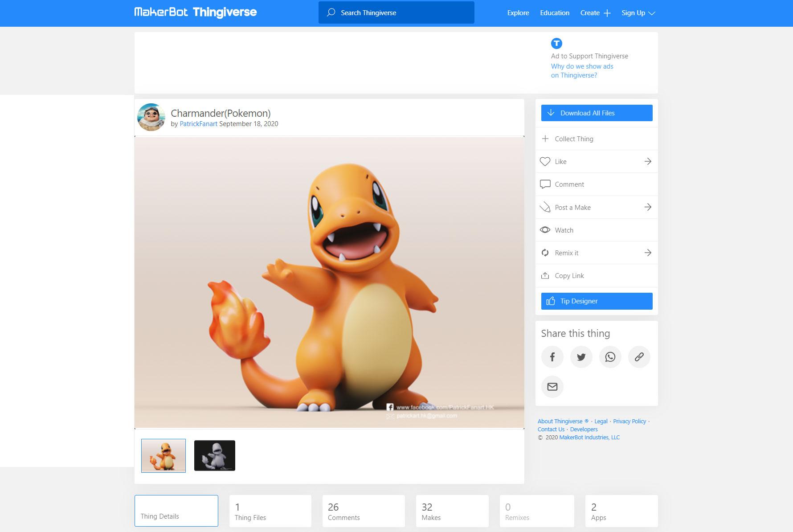Click the Download All Files button
Viewport: 793px width, 532px height.
[597, 113]
